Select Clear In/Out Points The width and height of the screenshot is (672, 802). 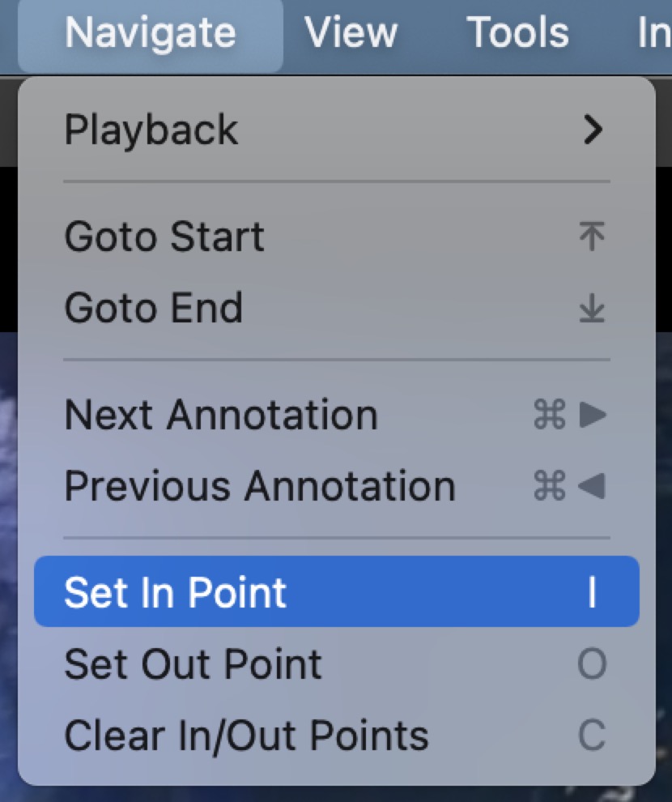pos(337,735)
